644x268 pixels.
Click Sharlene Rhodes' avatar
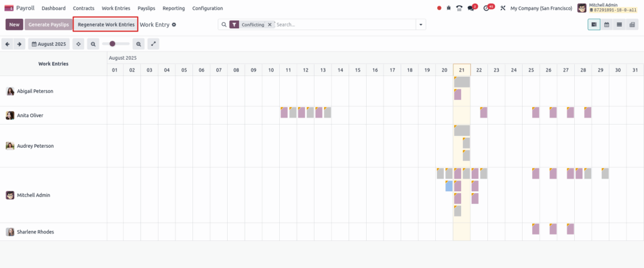tap(10, 232)
